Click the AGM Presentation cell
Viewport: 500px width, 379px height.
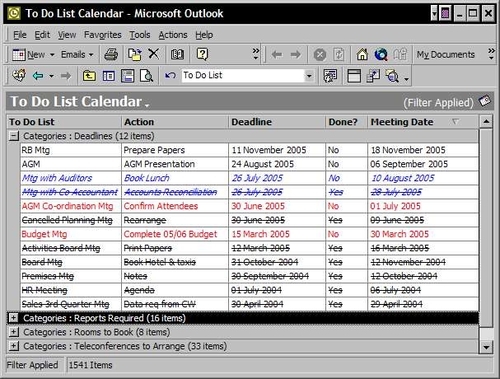[175, 164]
